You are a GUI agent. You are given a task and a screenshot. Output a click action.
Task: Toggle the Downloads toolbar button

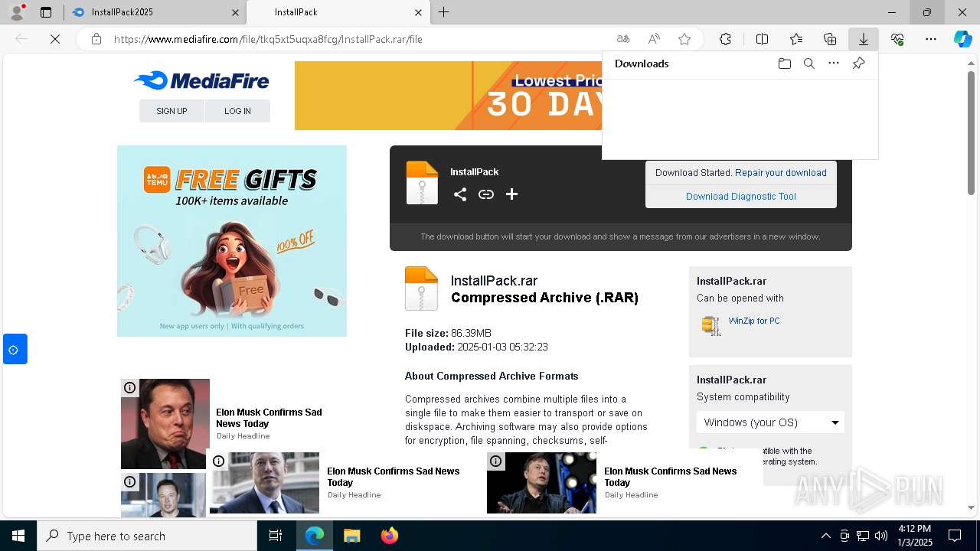point(864,39)
